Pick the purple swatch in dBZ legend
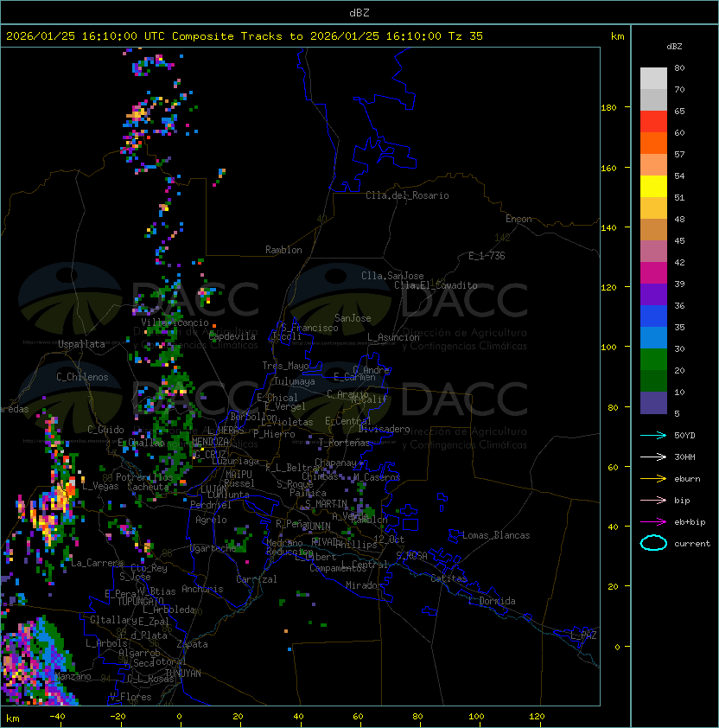Image resolution: width=719 pixels, height=728 pixels. click(653, 294)
